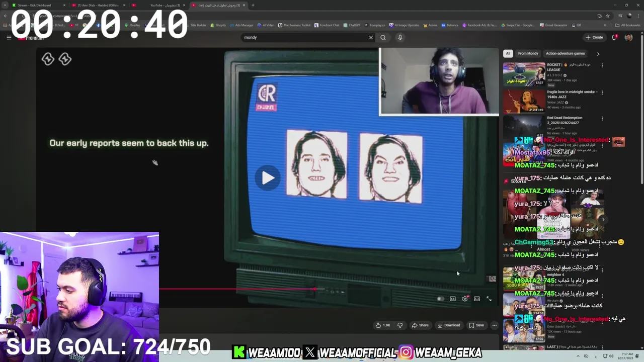
Task: Open 'AI Video' bookmark
Action: (x=266, y=25)
